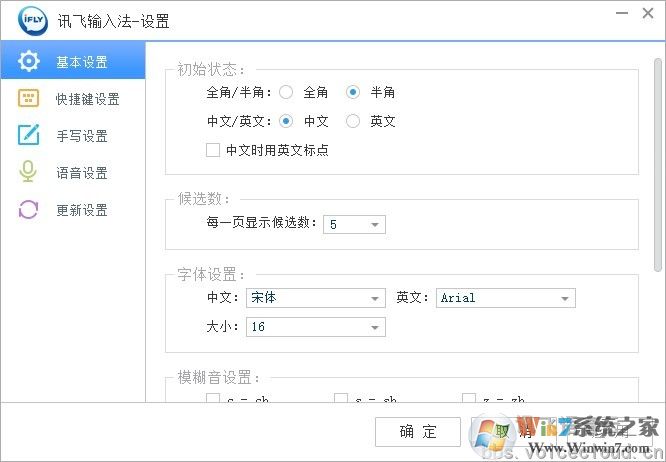Screen dimensions: 666x462
Task: Click the 初始状态 group label
Action: (x=211, y=69)
